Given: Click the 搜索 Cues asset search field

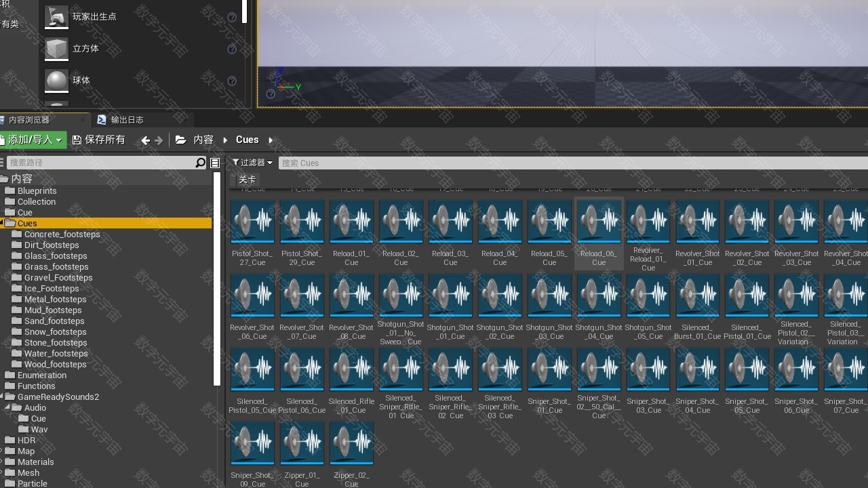Looking at the screenshot, I should coord(570,163).
